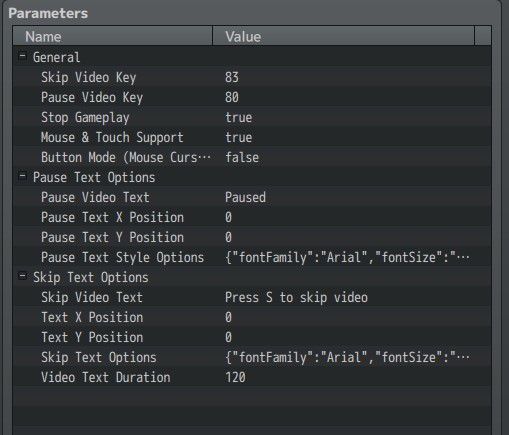This screenshot has height=435, width=509.
Task: Select the Text Y Position value 0
Action: click(228, 337)
